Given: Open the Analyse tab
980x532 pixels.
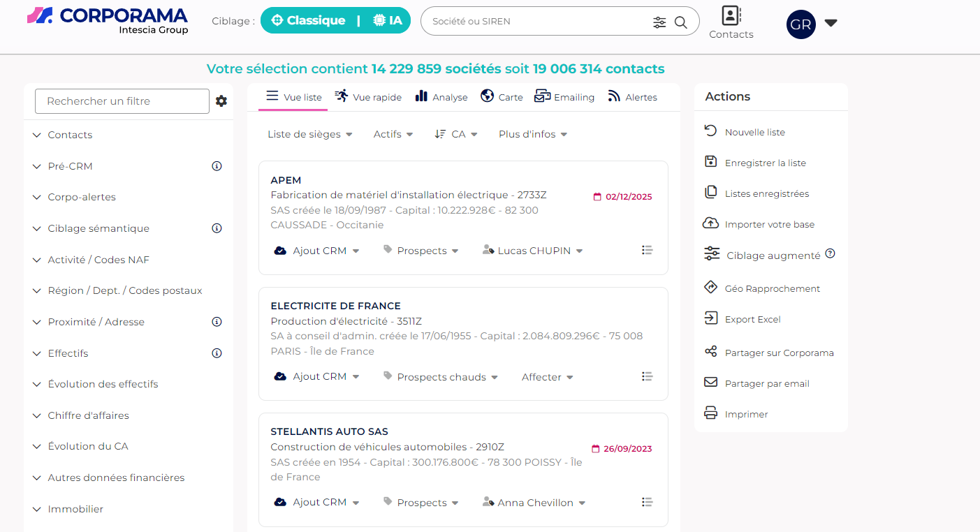Looking at the screenshot, I should [x=441, y=97].
